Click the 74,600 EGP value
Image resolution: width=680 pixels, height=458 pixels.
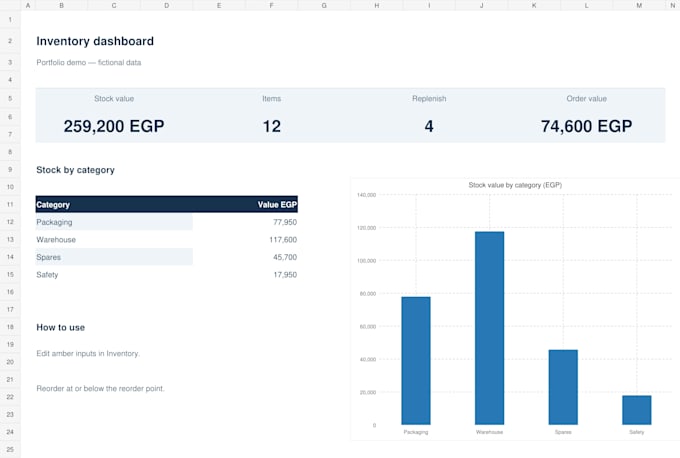click(586, 126)
